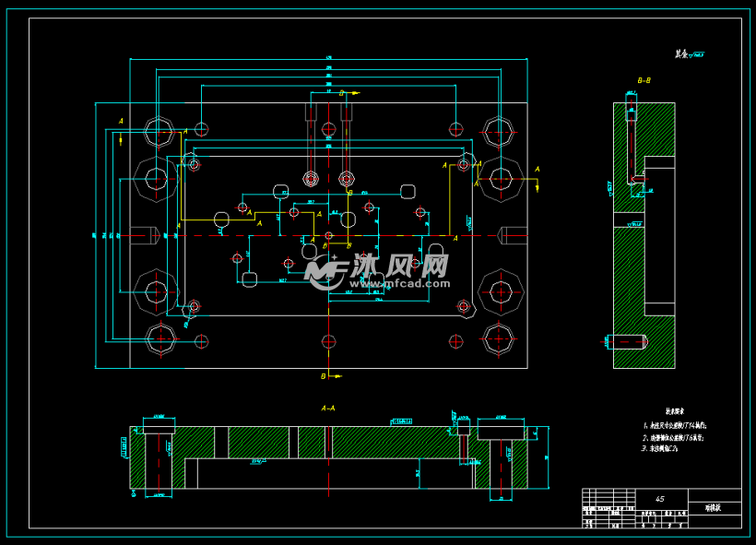Viewport: 756px width, 545px height.
Task: Pick the B section arrow below the plate
Action: pos(328,376)
